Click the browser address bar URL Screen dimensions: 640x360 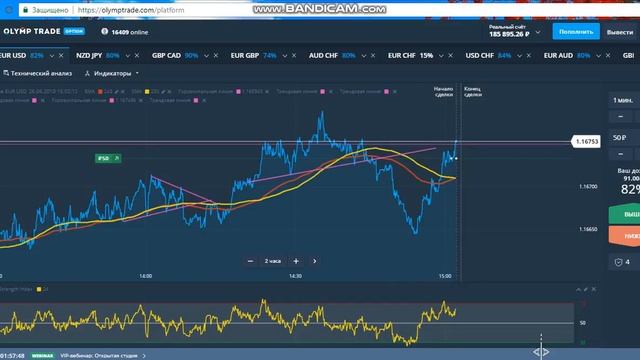point(131,10)
